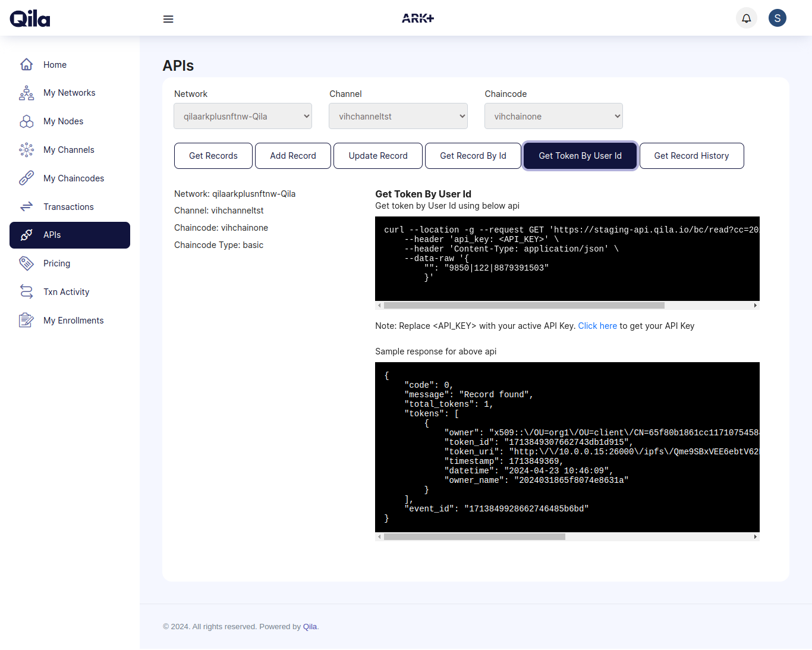Click curl block scroll right arrow
Screen dimensions: 812x650
756,306
